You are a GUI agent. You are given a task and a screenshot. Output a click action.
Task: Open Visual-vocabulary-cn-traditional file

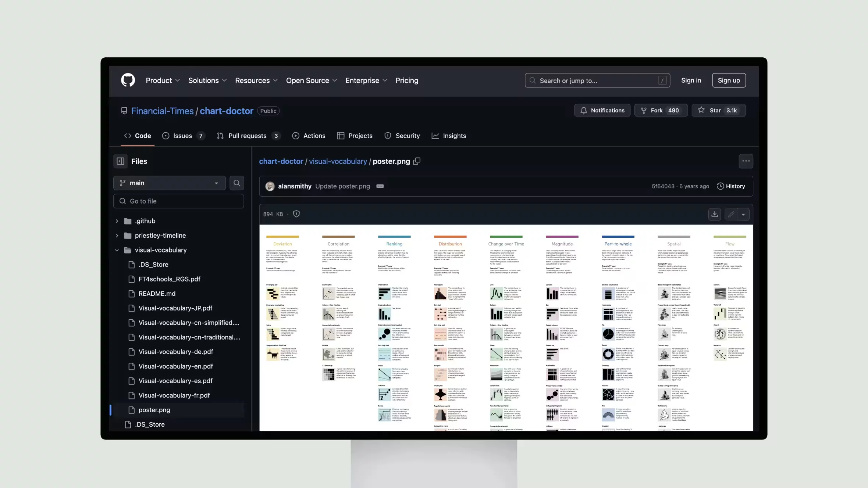(189, 337)
